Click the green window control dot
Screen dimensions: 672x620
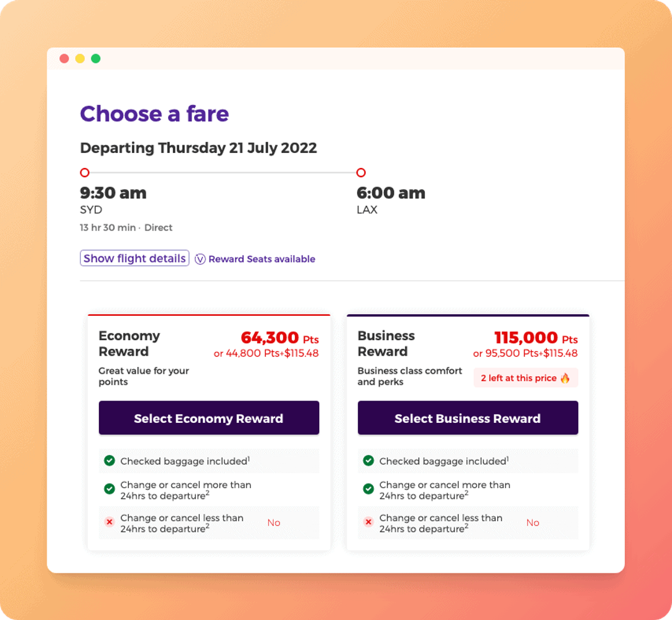pyautogui.click(x=95, y=58)
